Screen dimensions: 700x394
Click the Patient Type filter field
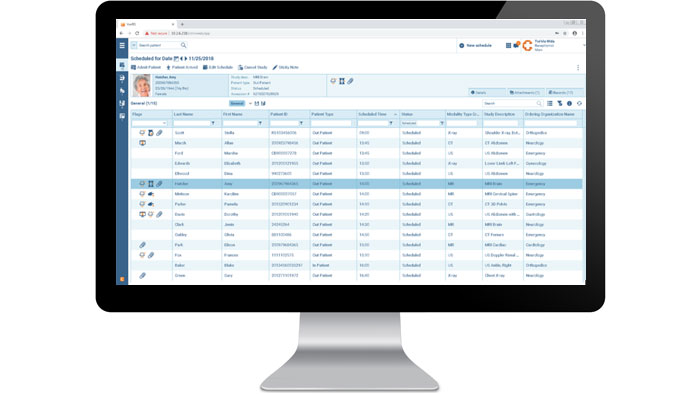coord(332,123)
